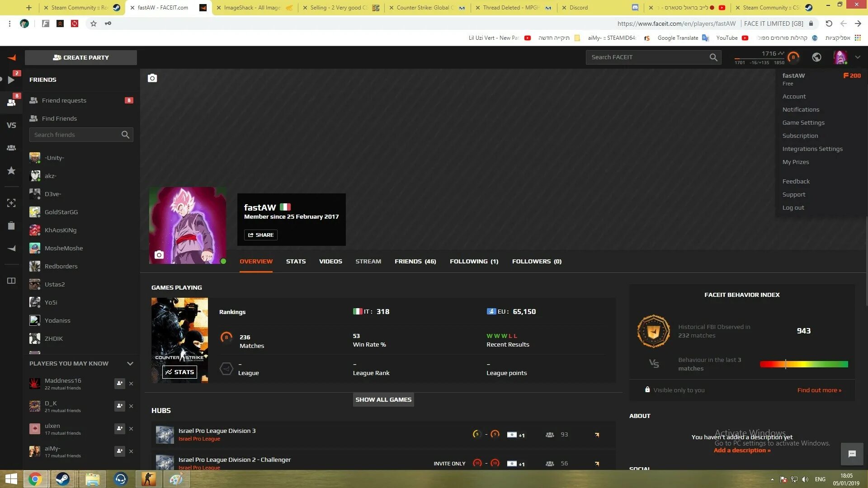The image size is (868, 488).
Task: Collapse the Players You May Know section
Action: tap(130, 364)
